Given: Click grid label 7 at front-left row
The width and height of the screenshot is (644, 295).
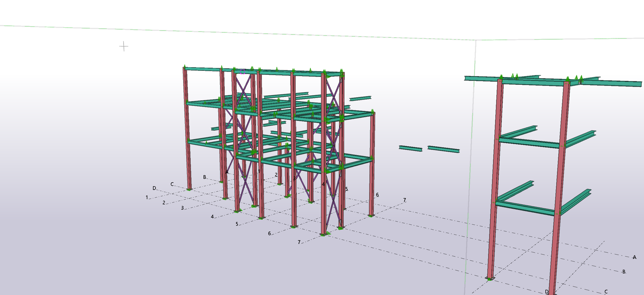Looking at the screenshot, I should (x=299, y=242).
